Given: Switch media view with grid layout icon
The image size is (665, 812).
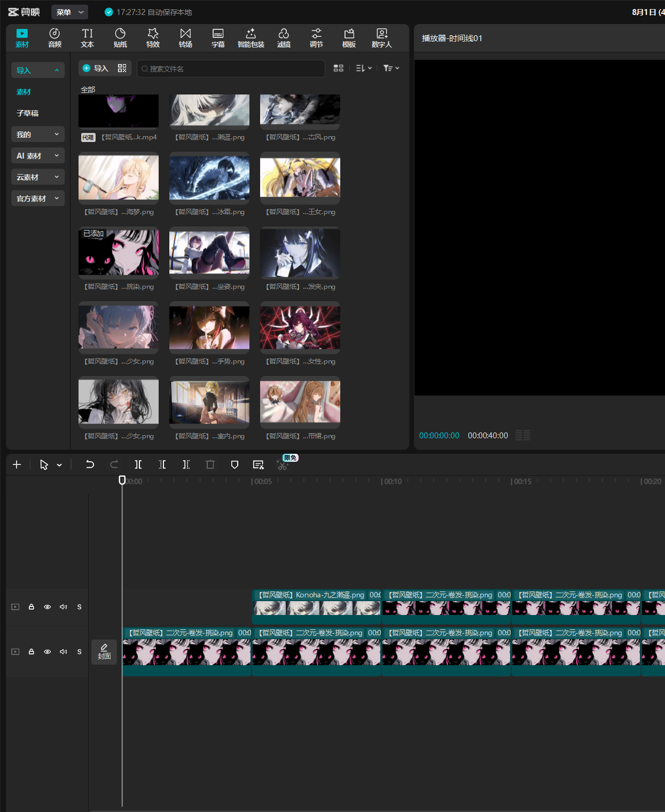Looking at the screenshot, I should click(x=338, y=68).
